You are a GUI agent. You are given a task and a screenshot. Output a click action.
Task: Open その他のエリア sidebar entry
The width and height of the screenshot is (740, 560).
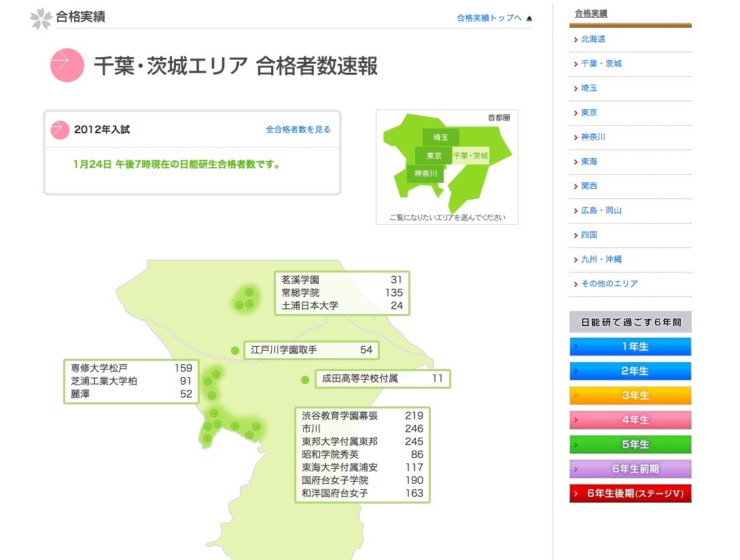click(609, 284)
